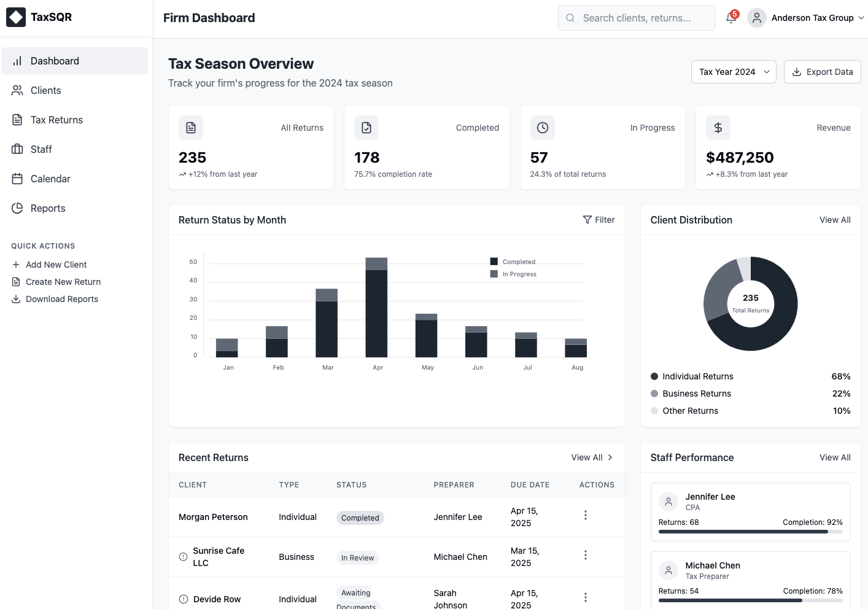
Task: Open the Tax Year 2024 dropdown
Action: pos(733,72)
